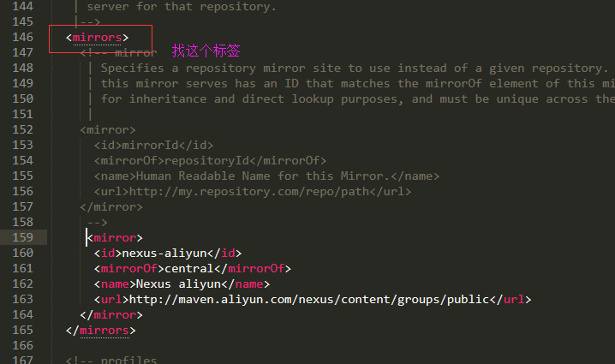Click the commented repositoryId text
The height and width of the screenshot is (364, 615).
click(x=206, y=160)
